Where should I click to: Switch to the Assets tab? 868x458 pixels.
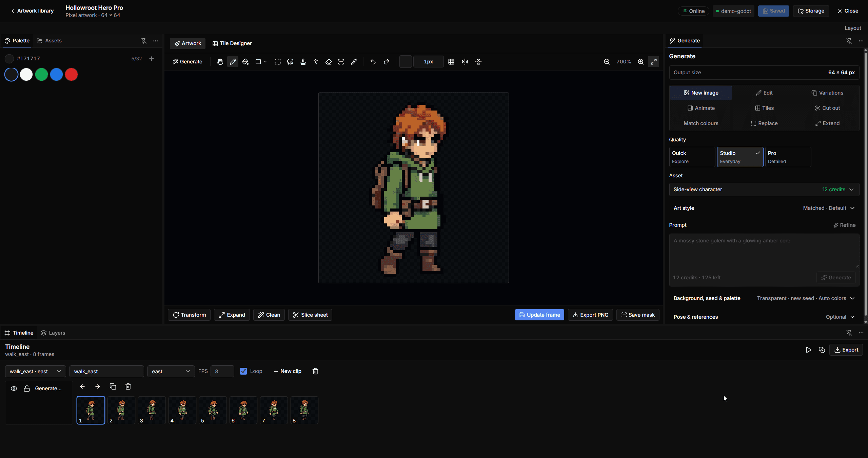pos(50,41)
